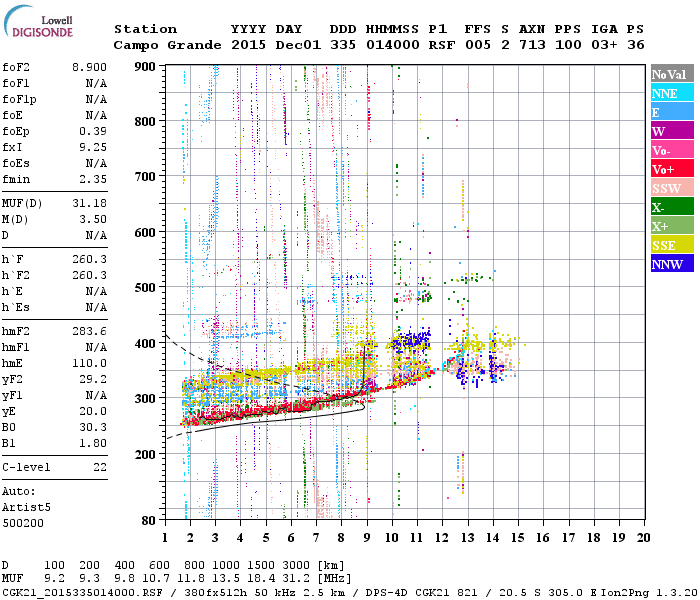The image size is (700, 600).
Task: Select the SSW salmon legend swatch
Action: coord(672,187)
